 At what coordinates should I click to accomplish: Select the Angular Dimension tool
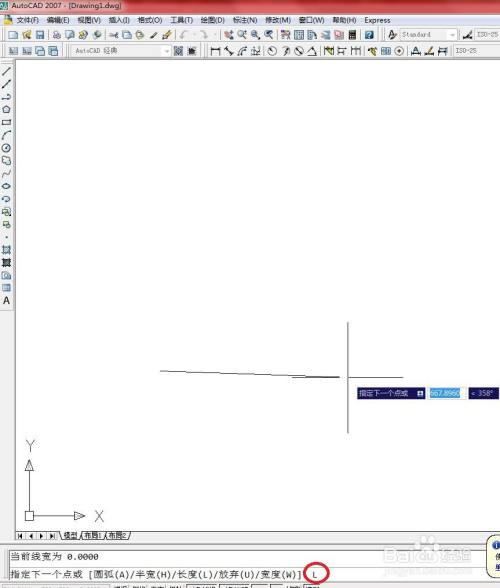[312, 51]
